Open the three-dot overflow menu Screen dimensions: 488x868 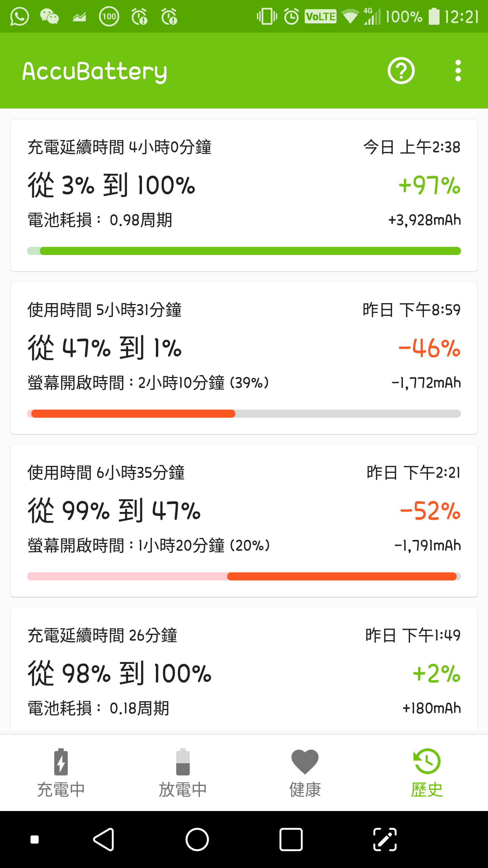(458, 71)
